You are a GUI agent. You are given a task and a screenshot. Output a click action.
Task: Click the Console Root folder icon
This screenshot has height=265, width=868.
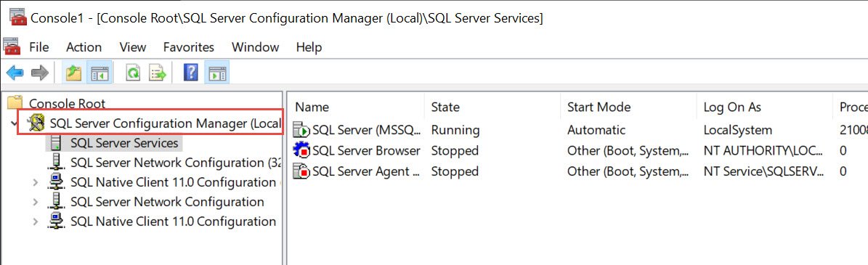click(15, 103)
